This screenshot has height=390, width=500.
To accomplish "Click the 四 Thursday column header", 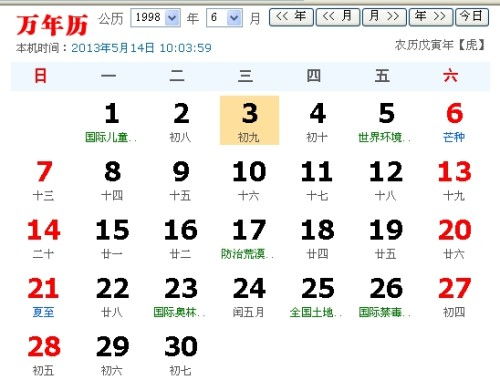I will point(314,76).
